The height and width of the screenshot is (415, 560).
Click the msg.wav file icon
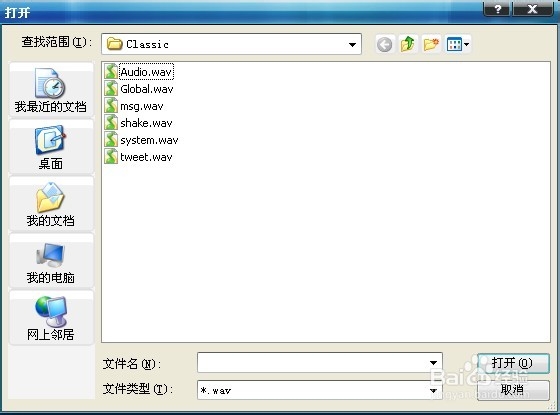[111, 106]
